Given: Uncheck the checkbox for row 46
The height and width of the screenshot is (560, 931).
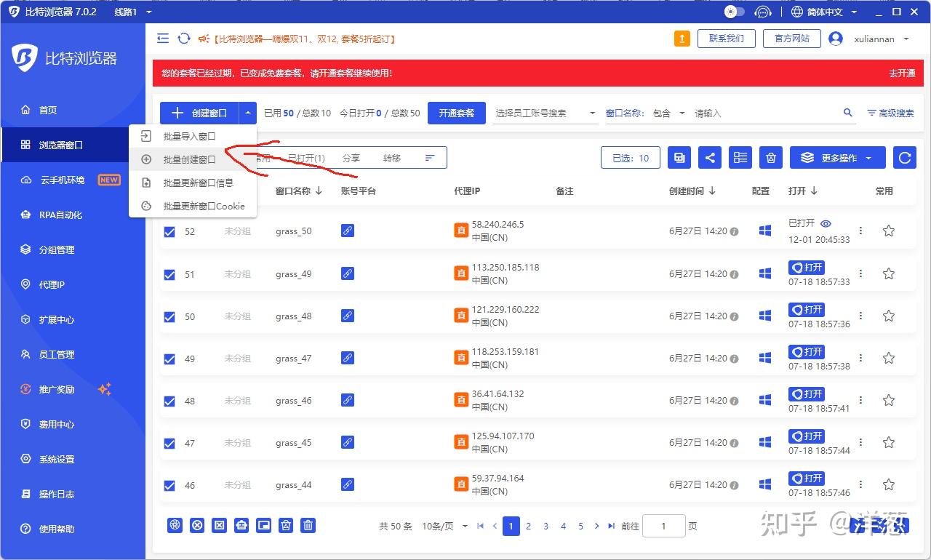Looking at the screenshot, I should (x=169, y=486).
